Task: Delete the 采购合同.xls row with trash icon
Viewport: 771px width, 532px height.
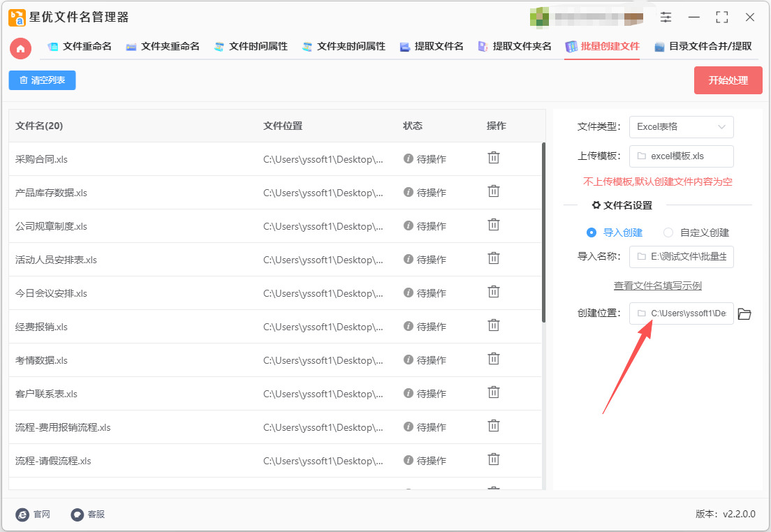Action: tap(493, 158)
